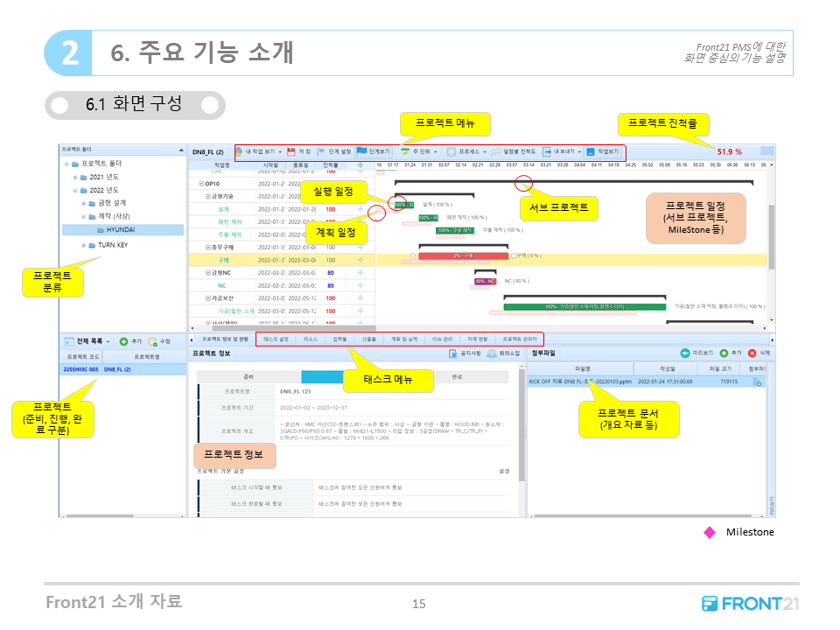Click the red 0% 구매 Gantt bar
Screen dimensions: 840x630
[x=464, y=256]
